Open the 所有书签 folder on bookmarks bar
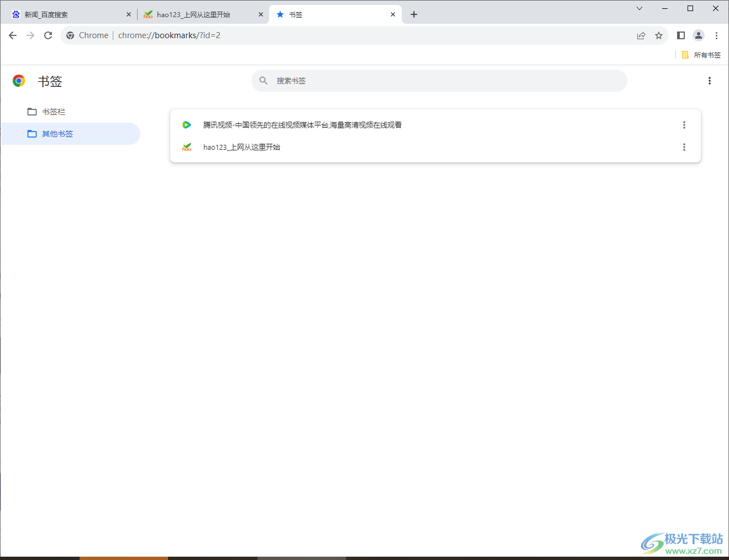 coord(701,55)
